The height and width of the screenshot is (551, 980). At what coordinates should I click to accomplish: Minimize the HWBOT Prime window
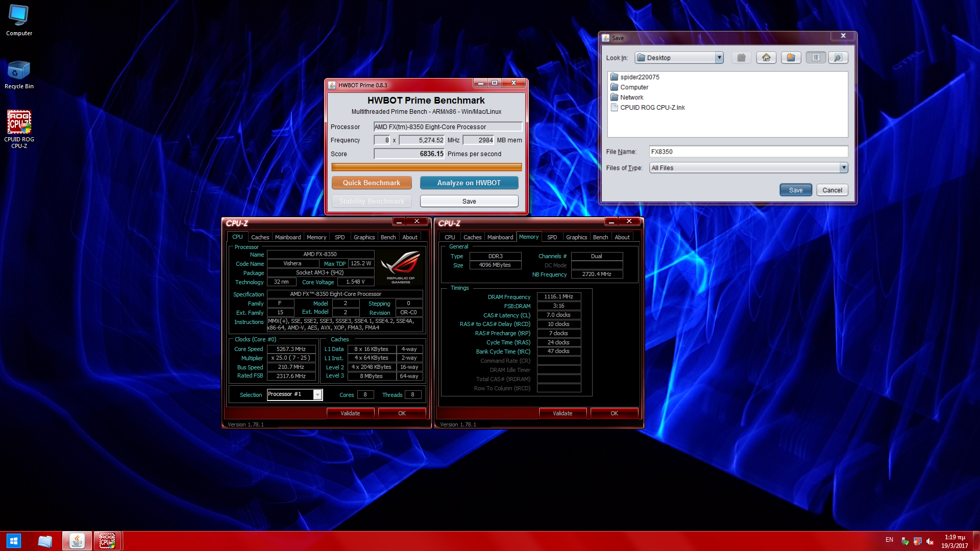(x=480, y=83)
